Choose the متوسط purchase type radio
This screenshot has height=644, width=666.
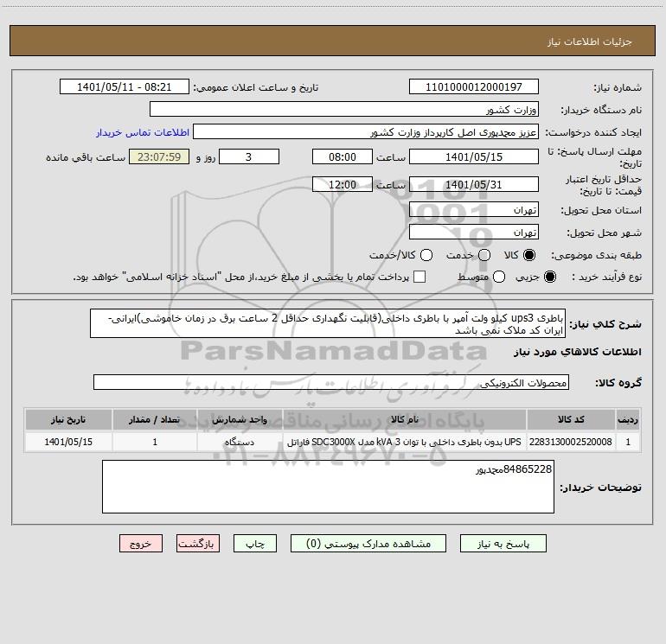pos(499,277)
